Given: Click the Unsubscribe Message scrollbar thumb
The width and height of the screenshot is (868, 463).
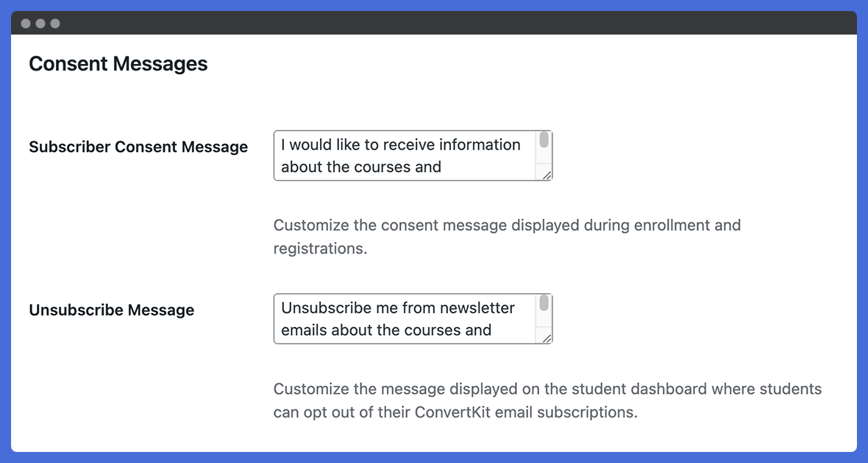Looking at the screenshot, I should [x=544, y=303].
